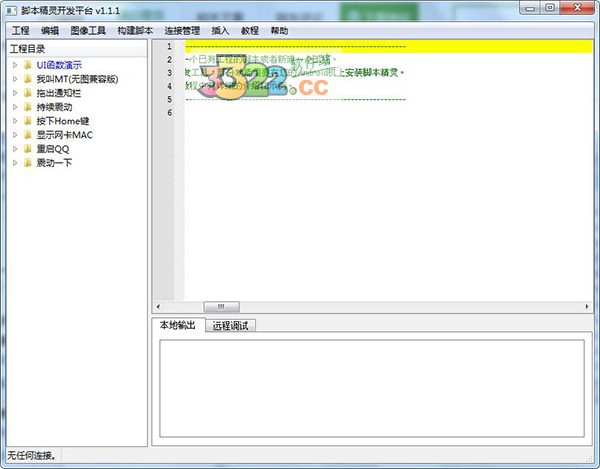
Task: Click the 无任何连接 status bar text
Action: pyautogui.click(x=31, y=456)
